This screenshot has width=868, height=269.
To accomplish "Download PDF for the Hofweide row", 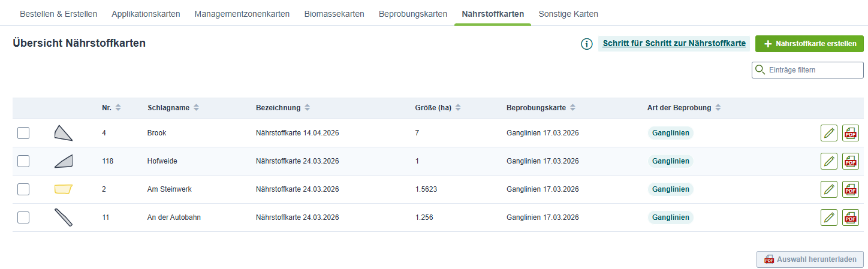I will coord(851,161).
